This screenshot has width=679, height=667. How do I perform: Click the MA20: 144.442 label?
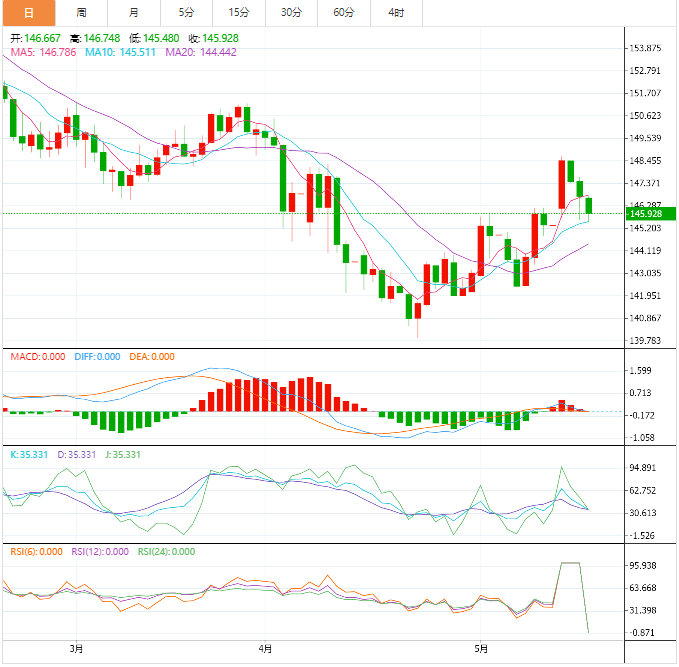[x=201, y=52]
